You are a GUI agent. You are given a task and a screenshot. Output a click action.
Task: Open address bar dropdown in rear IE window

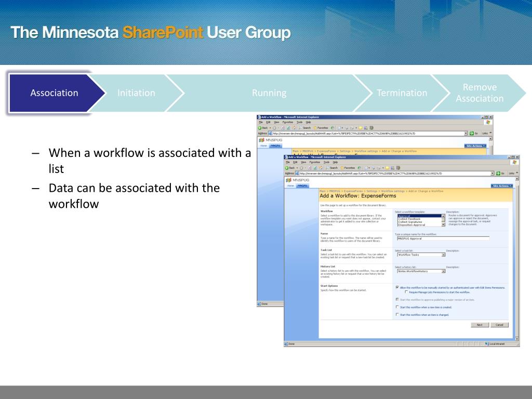(x=466, y=134)
